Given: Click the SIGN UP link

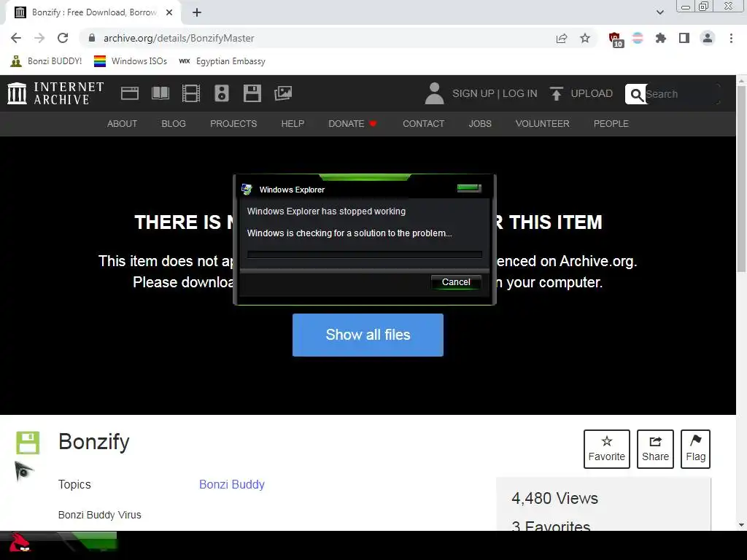Looking at the screenshot, I should [473, 93].
